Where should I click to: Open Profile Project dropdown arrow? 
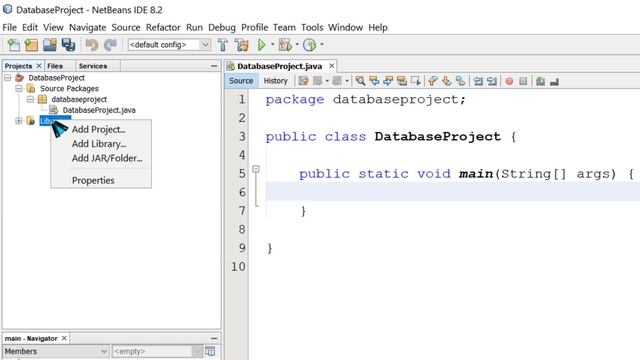tap(322, 44)
